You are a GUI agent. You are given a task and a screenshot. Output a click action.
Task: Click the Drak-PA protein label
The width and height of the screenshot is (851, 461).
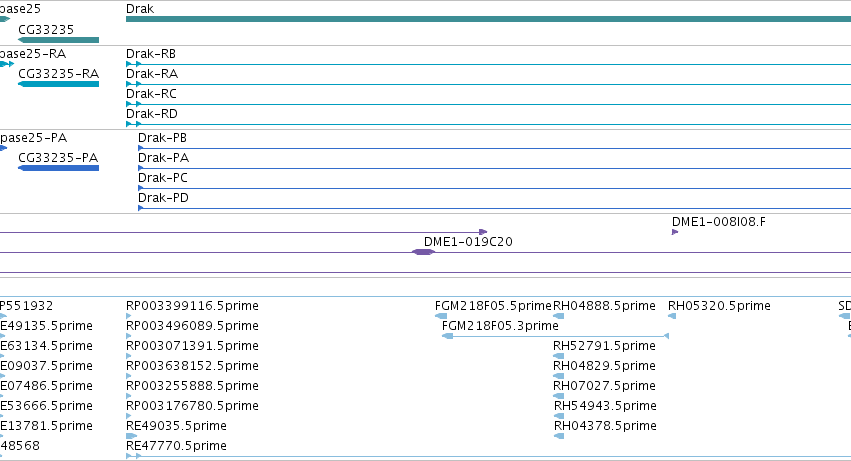pyautogui.click(x=163, y=158)
